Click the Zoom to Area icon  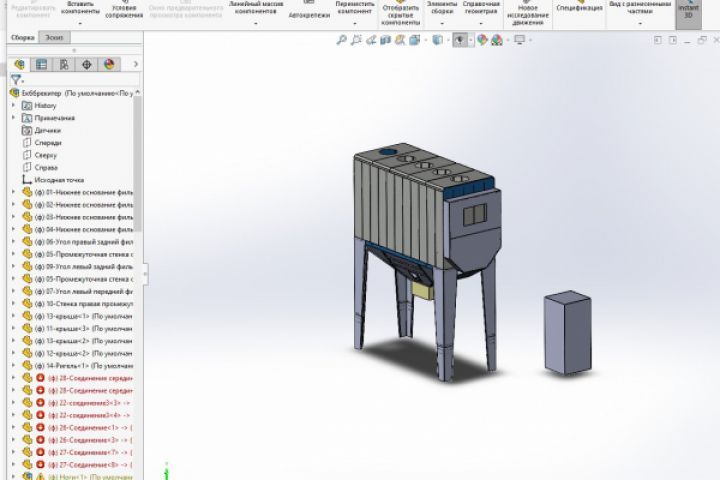coord(356,40)
